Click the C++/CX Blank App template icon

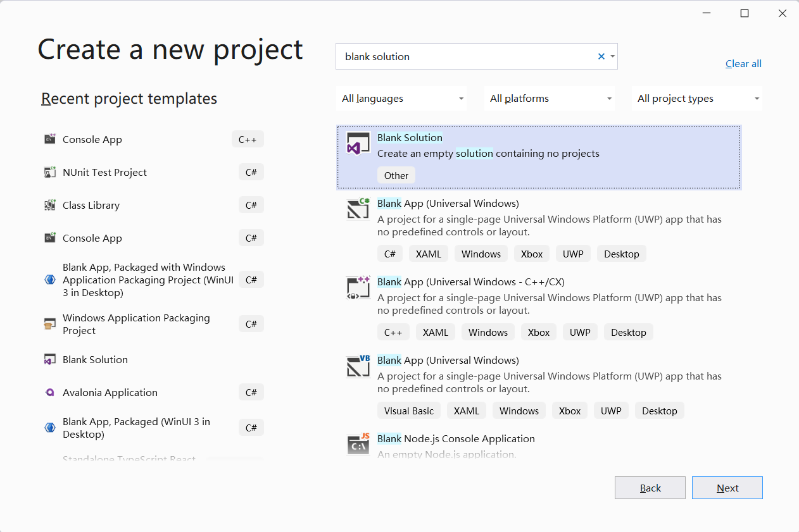(358, 288)
